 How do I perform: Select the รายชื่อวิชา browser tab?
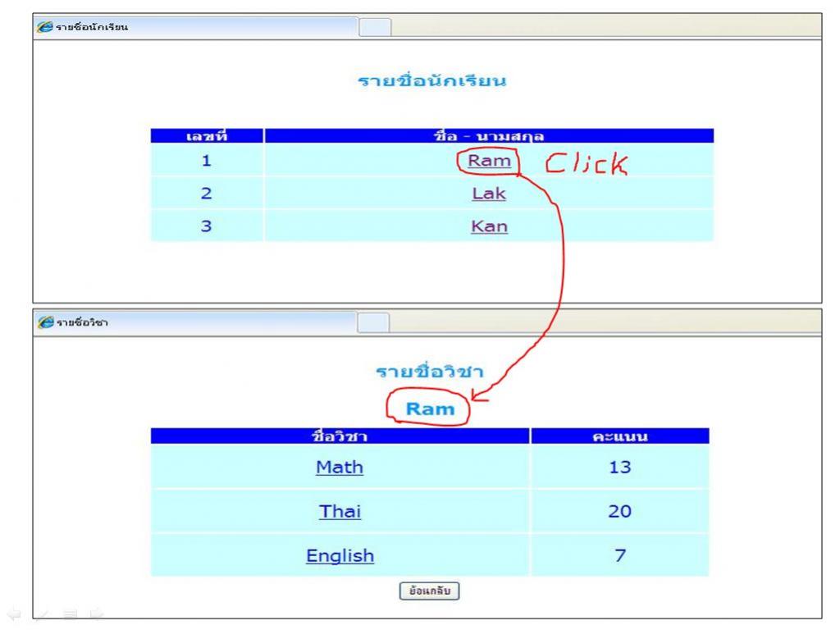(195, 322)
